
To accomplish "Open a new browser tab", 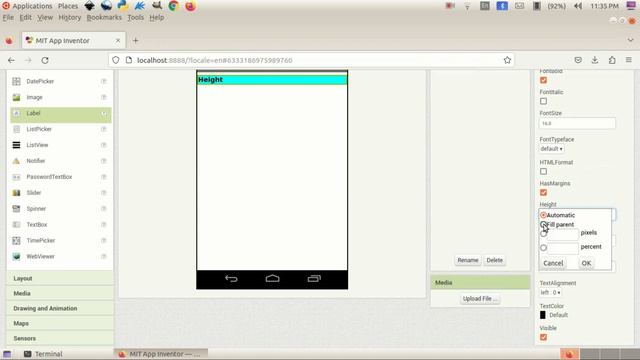I will (x=136, y=40).
